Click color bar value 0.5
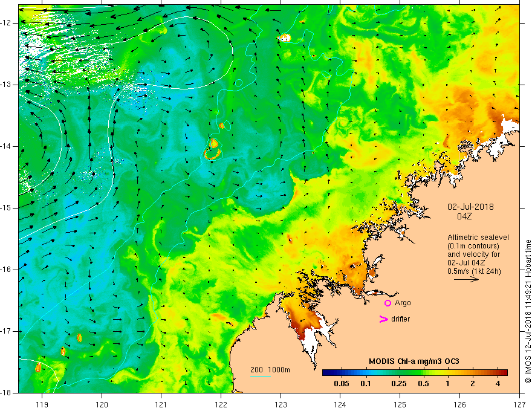The image size is (532, 411). [423, 384]
